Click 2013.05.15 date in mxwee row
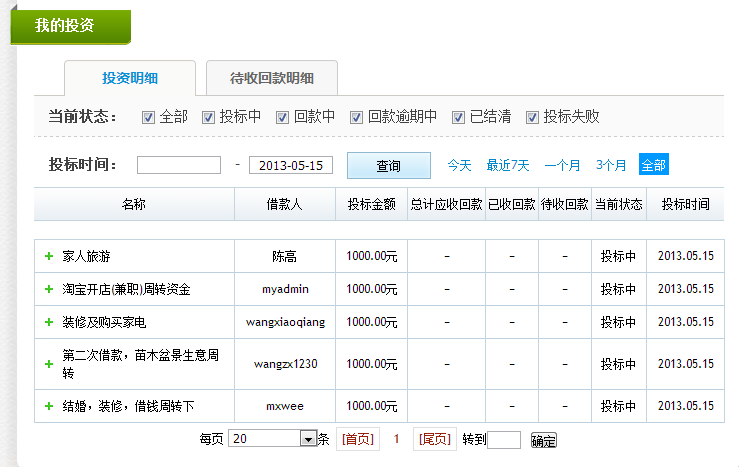The image size is (739, 467). [686, 406]
